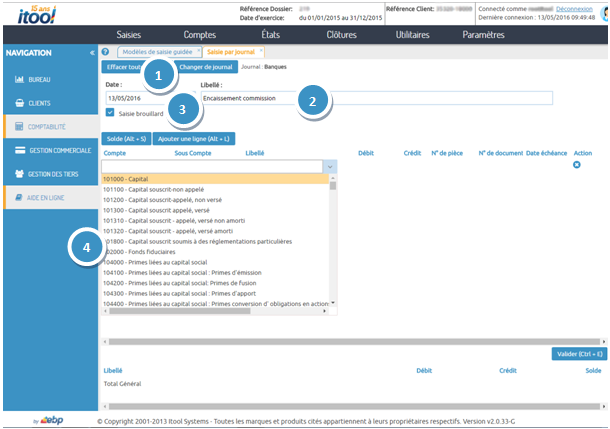This screenshot has height=429, width=610.
Task: Click the account list vertical scrollbar
Action: tap(333, 240)
